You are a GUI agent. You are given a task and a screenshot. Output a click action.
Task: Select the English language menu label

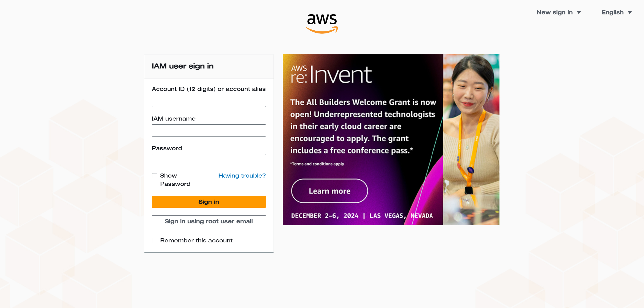coord(612,12)
